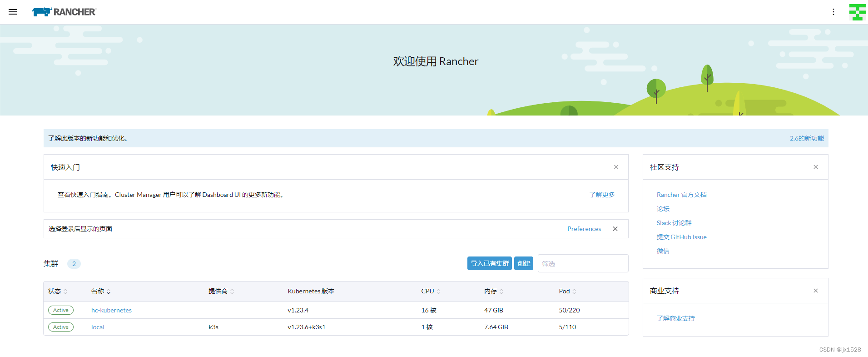Click the 7.64 GiB memory cell
The width and height of the screenshot is (868, 357).
[x=496, y=327]
